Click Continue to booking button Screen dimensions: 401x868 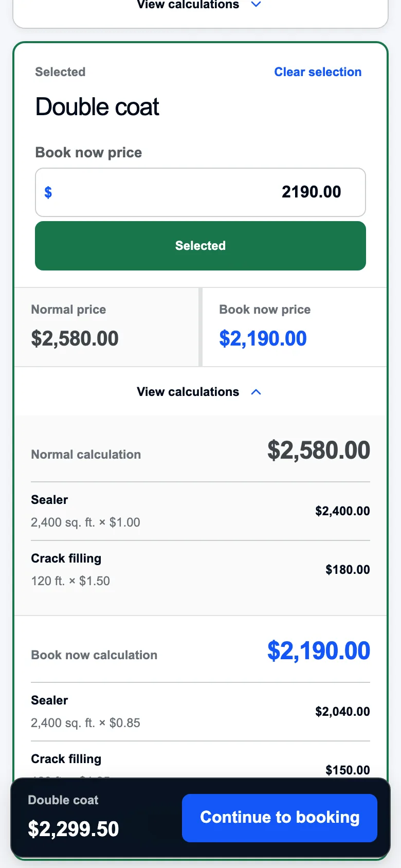[x=280, y=818]
